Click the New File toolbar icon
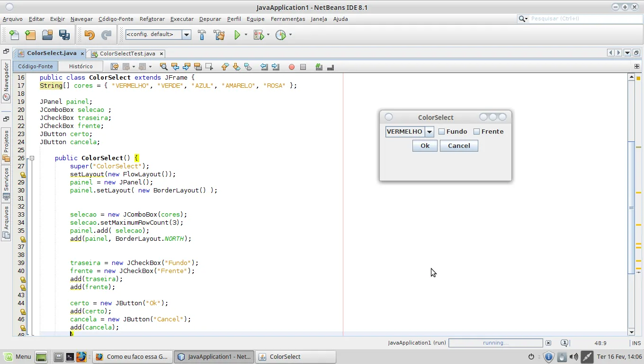644x364 pixels. coord(14,35)
